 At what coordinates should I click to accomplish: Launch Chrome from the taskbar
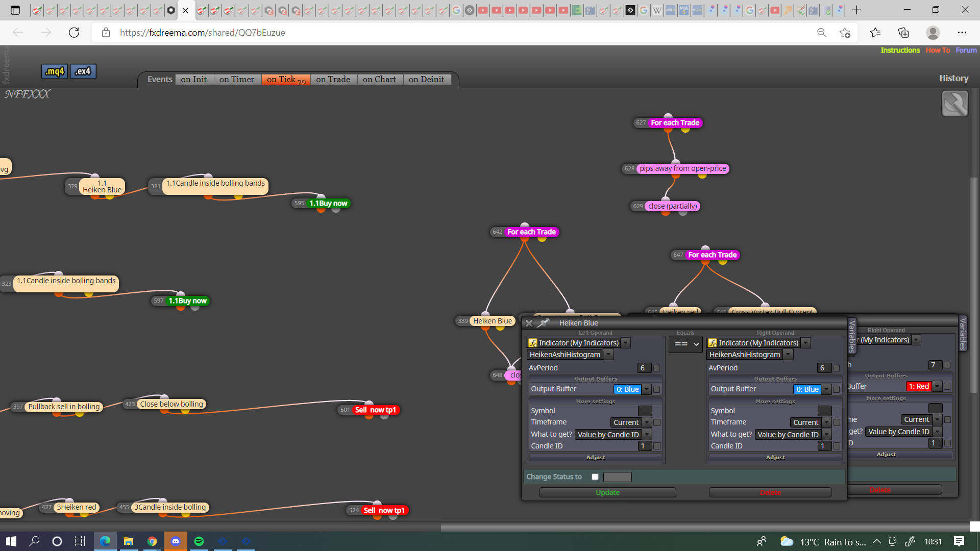[152, 541]
